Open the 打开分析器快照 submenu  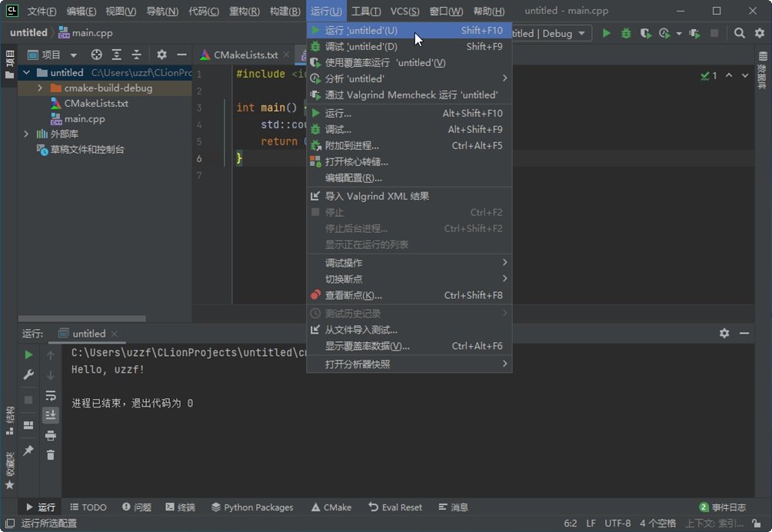(x=408, y=364)
